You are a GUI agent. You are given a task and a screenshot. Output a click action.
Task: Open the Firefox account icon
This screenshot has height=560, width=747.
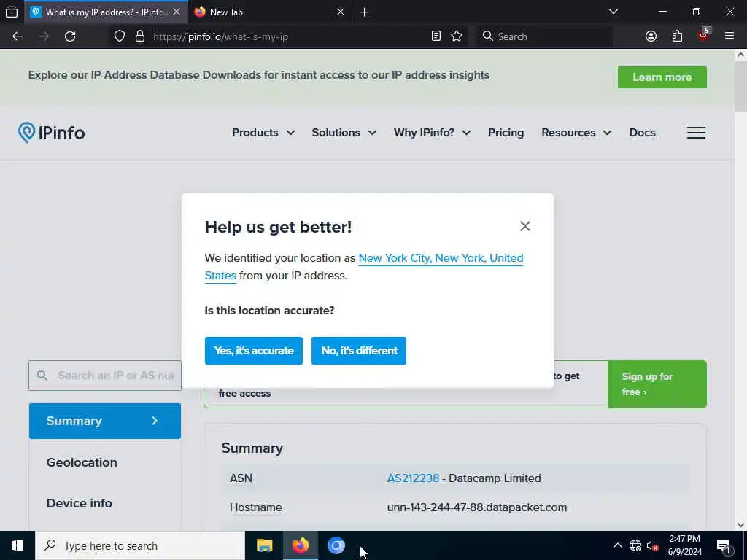651,36
